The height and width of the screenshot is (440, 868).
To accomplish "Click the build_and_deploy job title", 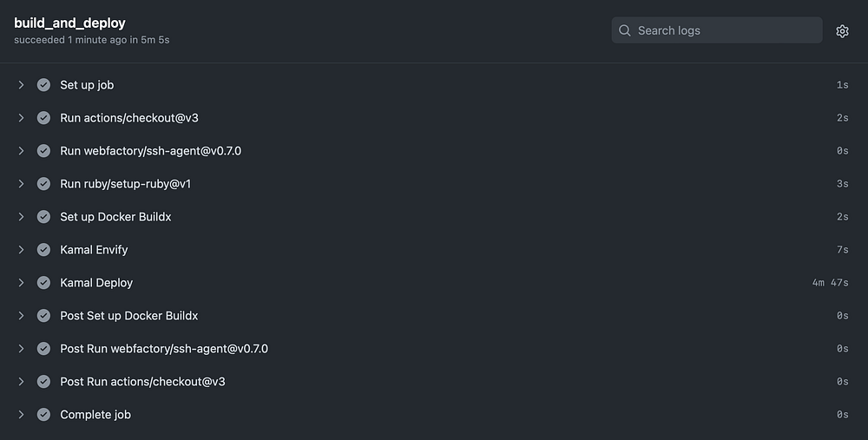I will pyautogui.click(x=69, y=23).
